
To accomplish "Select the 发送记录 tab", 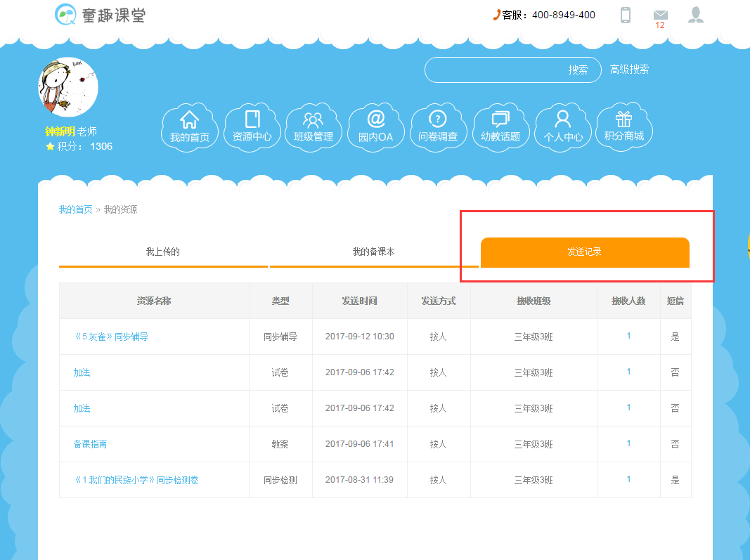I will tap(584, 252).
